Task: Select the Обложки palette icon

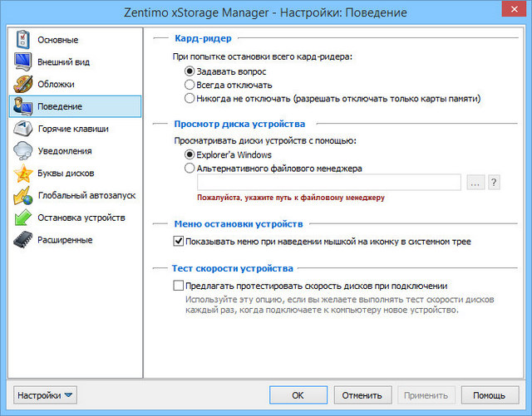Action: point(22,85)
